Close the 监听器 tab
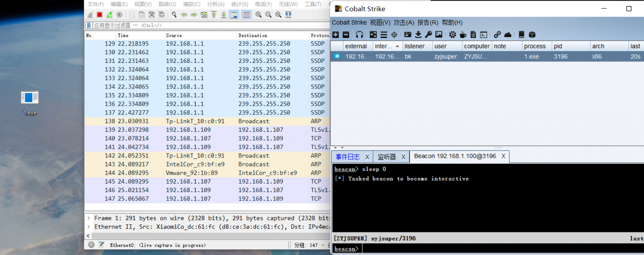644x255 pixels. [x=403, y=157]
